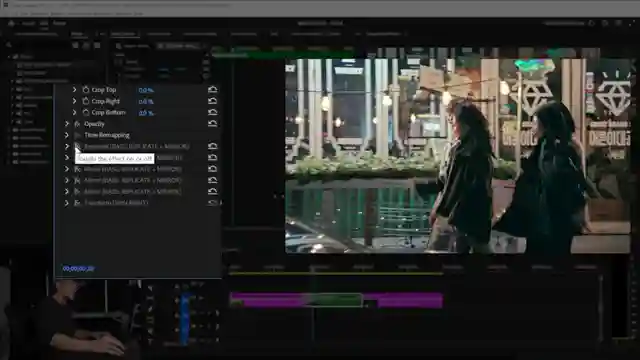Click the Crop Bottom percentage value
The image size is (640, 360).
(146, 113)
